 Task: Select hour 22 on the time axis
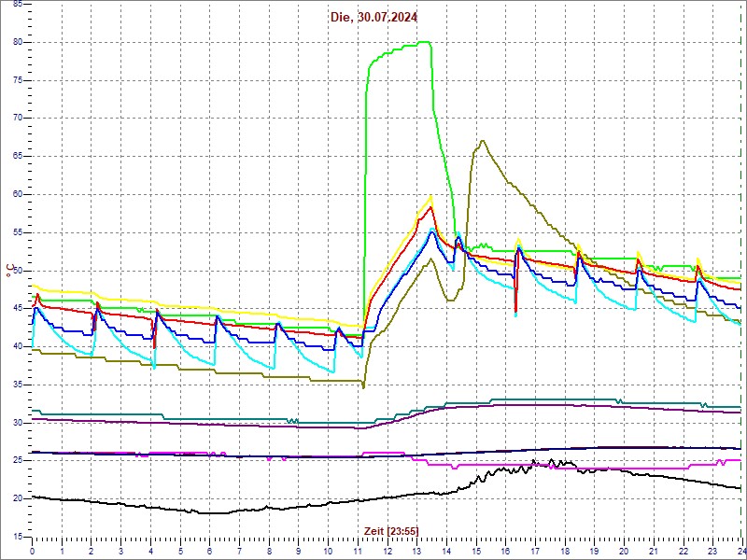[683, 551]
